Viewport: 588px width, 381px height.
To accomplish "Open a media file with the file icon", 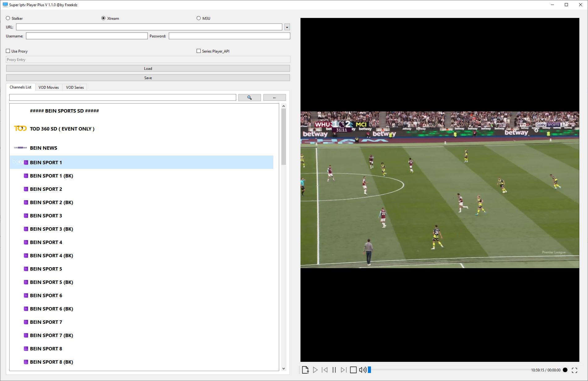I will [305, 370].
